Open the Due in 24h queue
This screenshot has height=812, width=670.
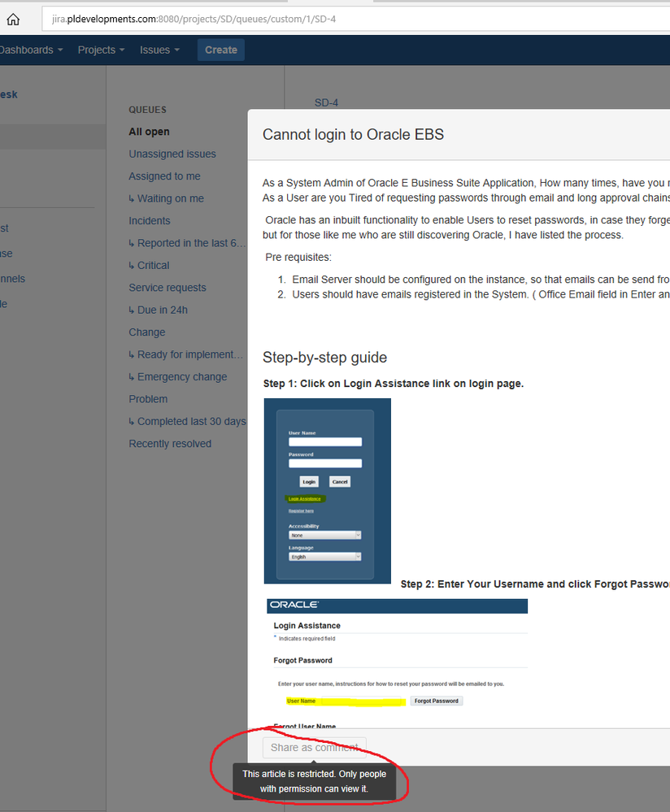pyautogui.click(x=158, y=310)
